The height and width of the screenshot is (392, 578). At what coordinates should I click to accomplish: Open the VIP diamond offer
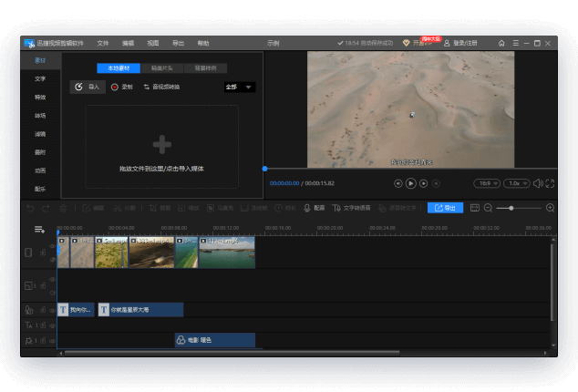[x=406, y=43]
